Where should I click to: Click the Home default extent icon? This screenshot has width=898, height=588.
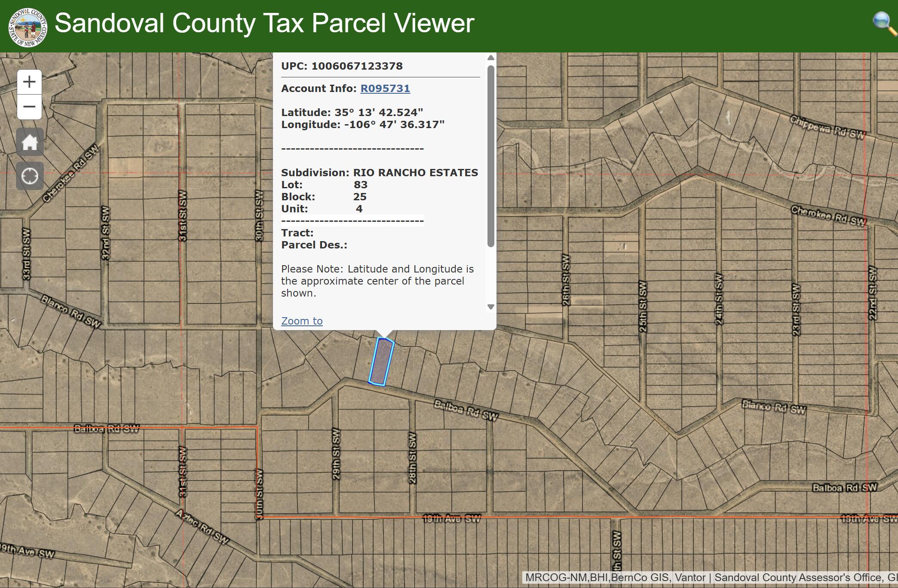click(x=30, y=142)
